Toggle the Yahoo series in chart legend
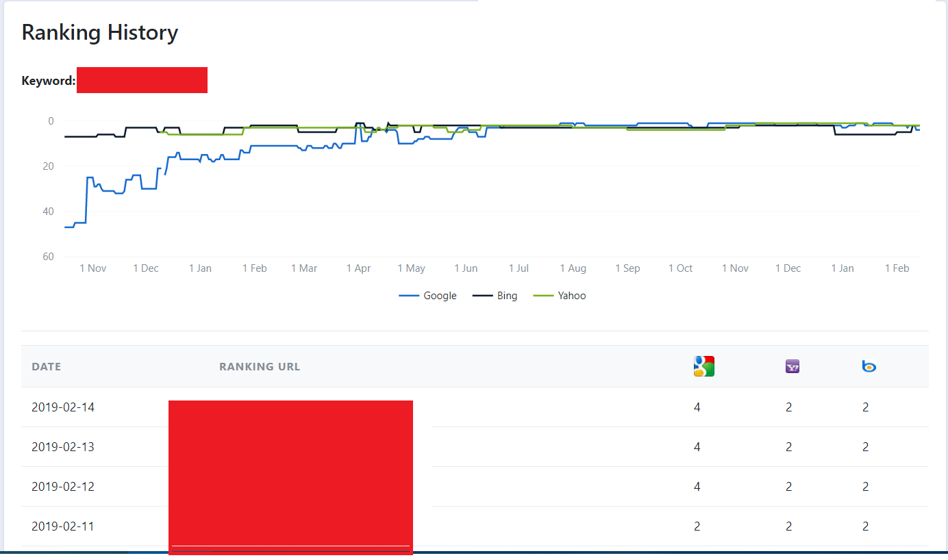Screen dimensions: 948x560 560,296
